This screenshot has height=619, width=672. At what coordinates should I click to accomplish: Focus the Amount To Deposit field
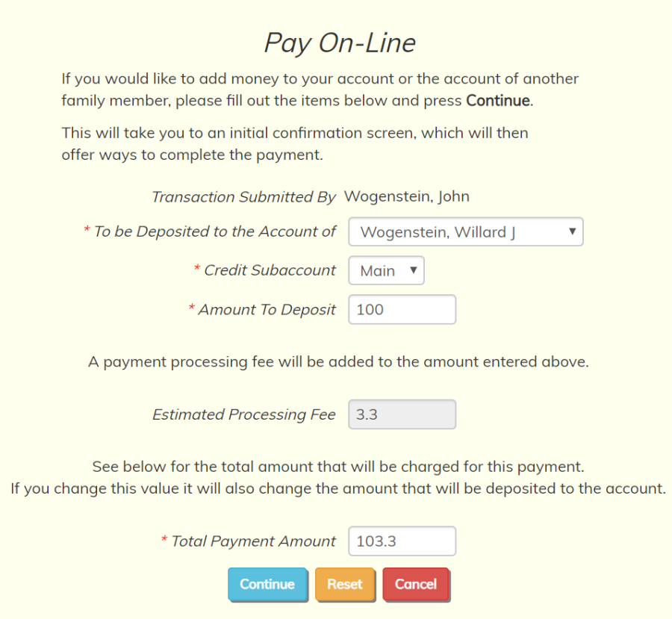click(402, 309)
